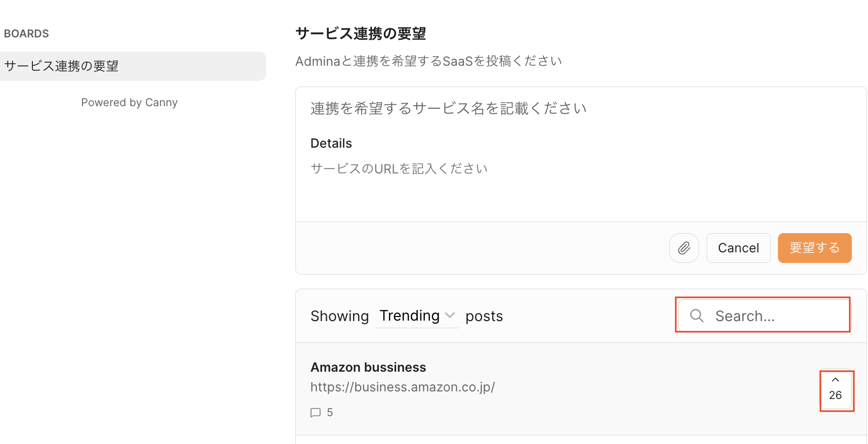The image size is (868, 444).
Task: Open the Trending sort selector
Action: coord(410,316)
